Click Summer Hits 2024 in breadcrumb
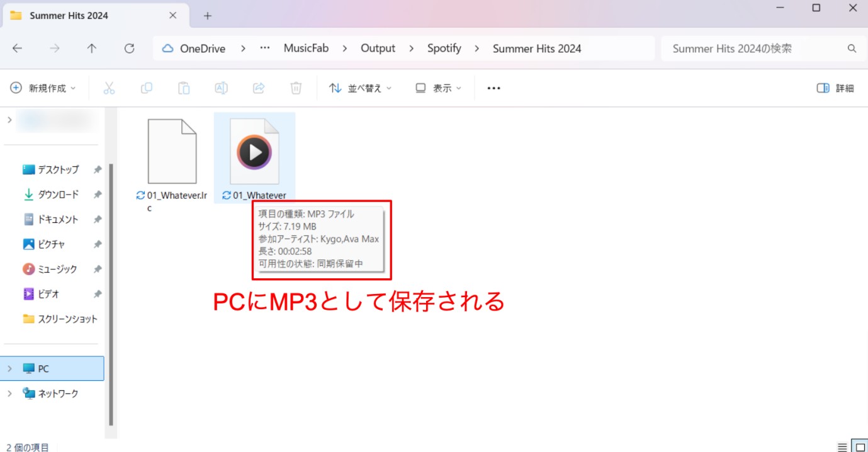This screenshot has height=452, width=868. pos(537,48)
